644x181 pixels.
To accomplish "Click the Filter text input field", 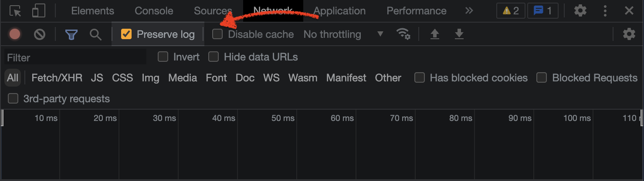I will [x=75, y=57].
